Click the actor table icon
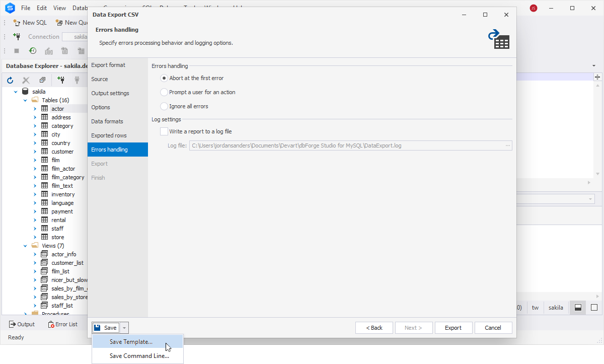The height and width of the screenshot is (364, 604). (44, 109)
